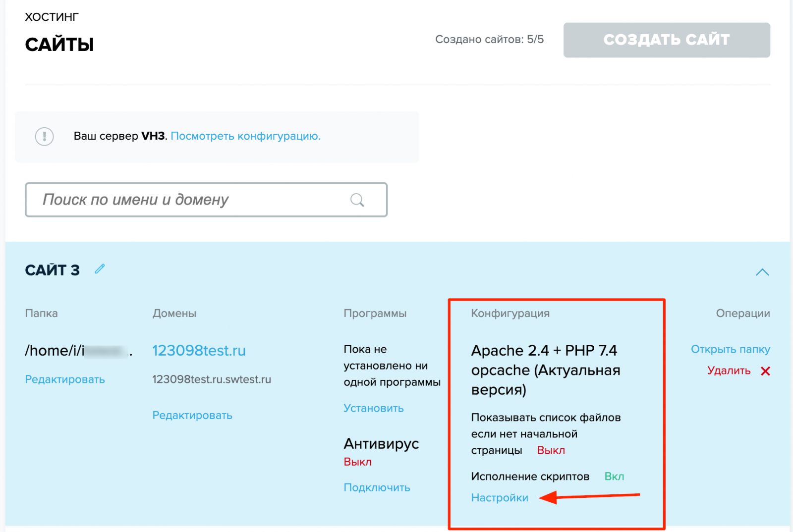Click Подключить for Антивирус
The height and width of the screenshot is (532, 793).
pos(377,487)
